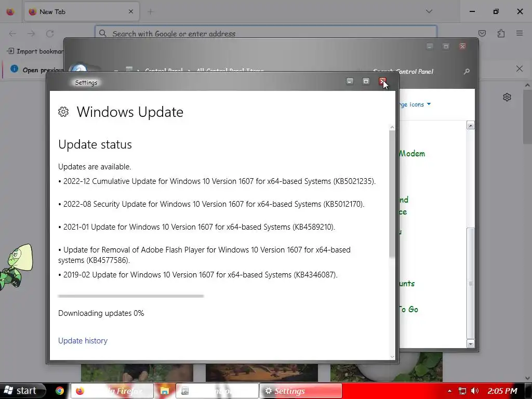532x399 pixels.
Task: Select the KB5012170 security update text
Action: point(211,204)
